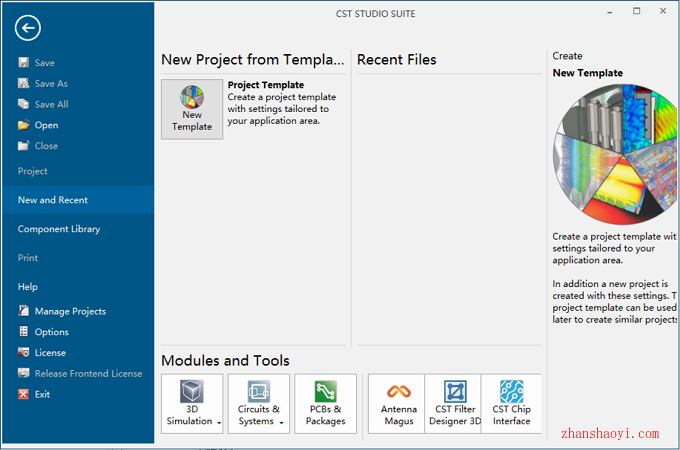Image resolution: width=680 pixels, height=450 pixels.
Task: Select the Project menu section
Action: 33,171
